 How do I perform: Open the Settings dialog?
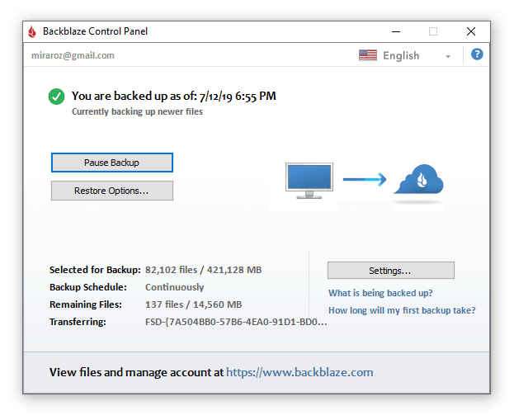tap(391, 271)
